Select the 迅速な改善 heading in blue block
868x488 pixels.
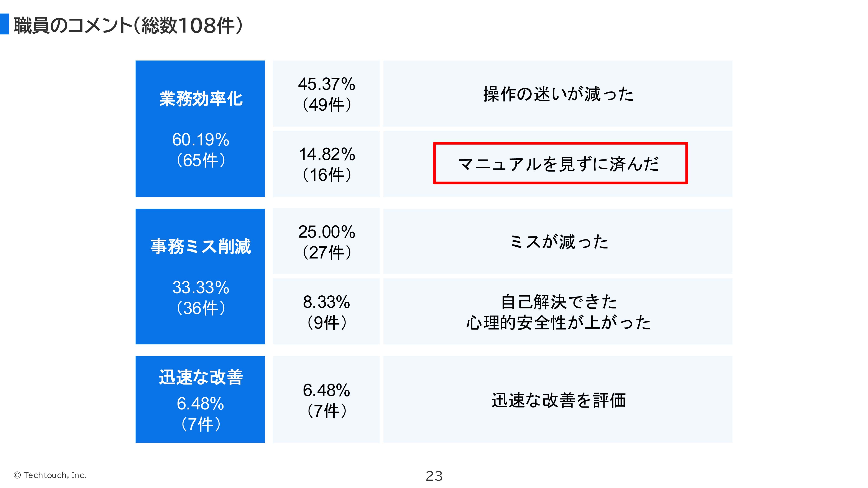tap(201, 377)
